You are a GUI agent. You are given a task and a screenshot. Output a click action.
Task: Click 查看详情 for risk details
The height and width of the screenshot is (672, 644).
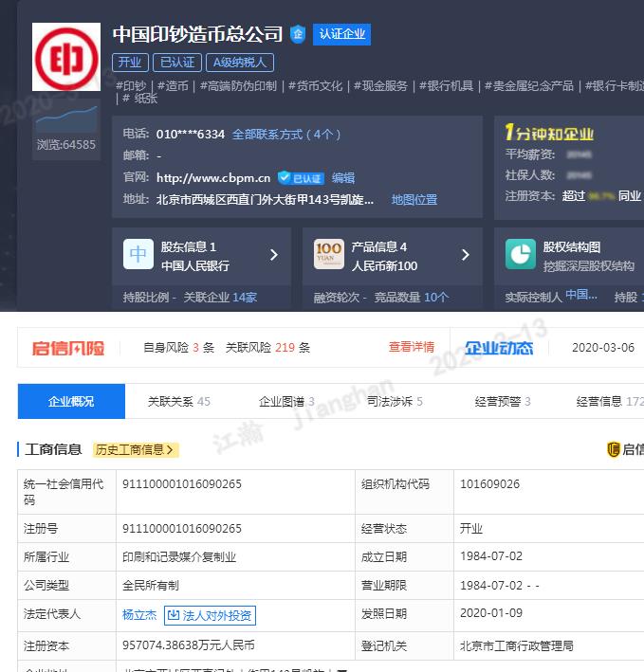pyautogui.click(x=412, y=347)
